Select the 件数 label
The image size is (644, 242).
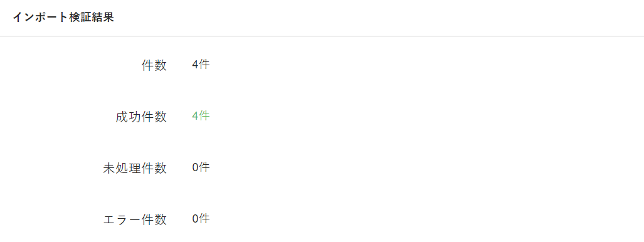154,66
